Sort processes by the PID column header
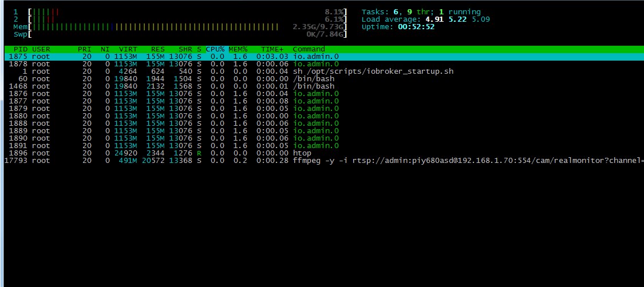Screen dimensions: 644x287 tap(21, 49)
